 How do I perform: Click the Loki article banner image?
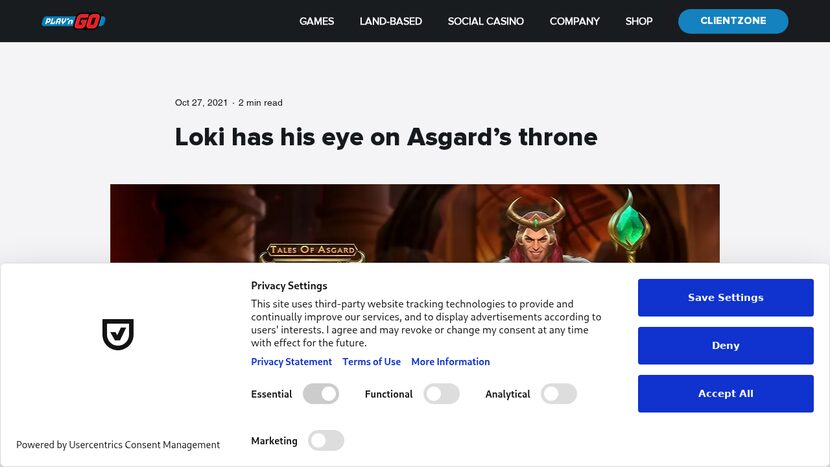pos(414,223)
